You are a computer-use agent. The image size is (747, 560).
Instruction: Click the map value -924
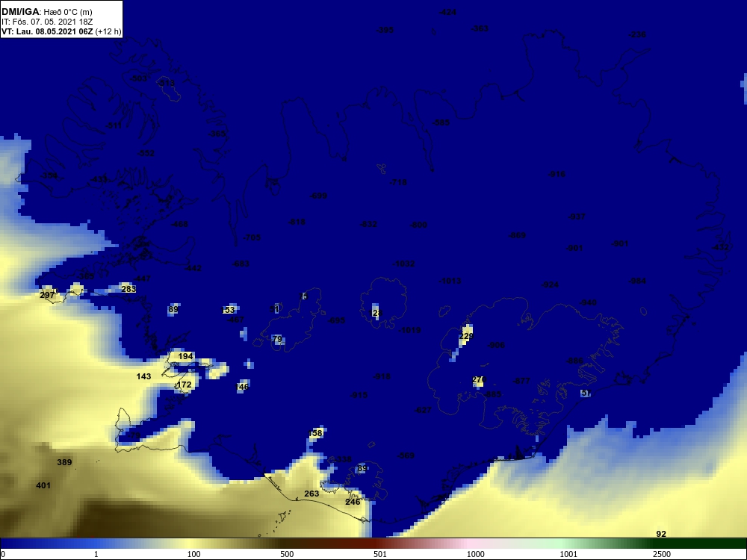[x=551, y=284]
